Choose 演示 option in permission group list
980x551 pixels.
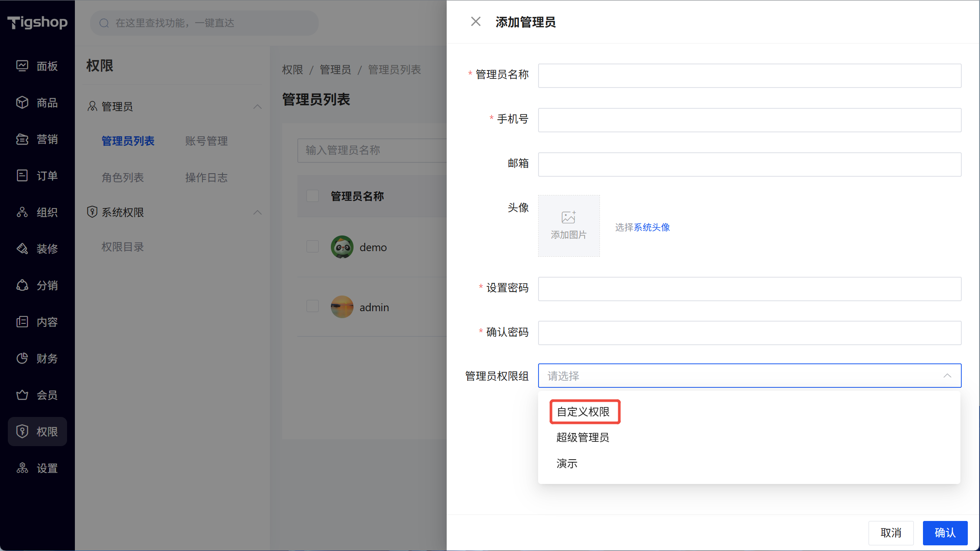coord(567,464)
